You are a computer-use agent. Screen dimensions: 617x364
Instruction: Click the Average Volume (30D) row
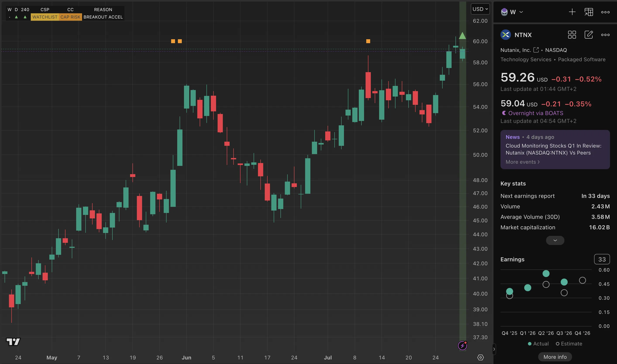[x=555, y=217]
